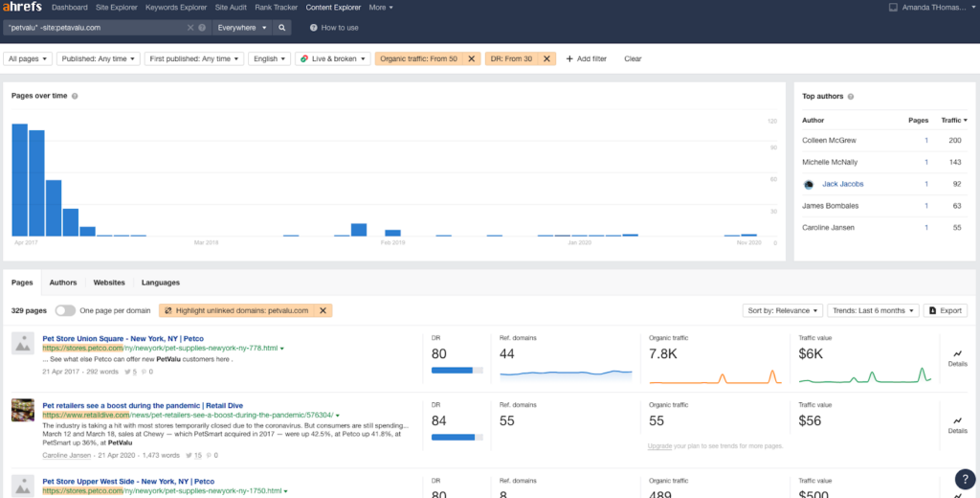Open Pet retailers see a boost title
980x498 pixels.
(x=143, y=405)
